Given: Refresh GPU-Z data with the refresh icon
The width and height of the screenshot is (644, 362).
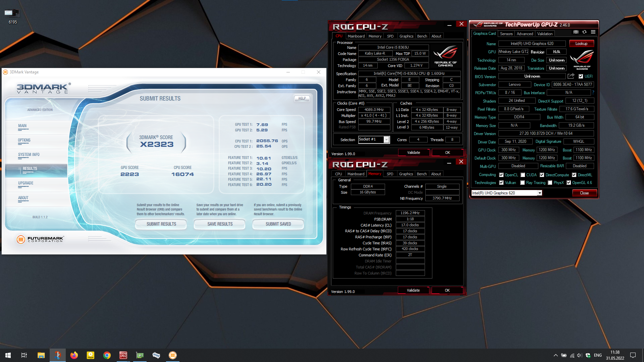Looking at the screenshot, I should pyautogui.click(x=584, y=32).
